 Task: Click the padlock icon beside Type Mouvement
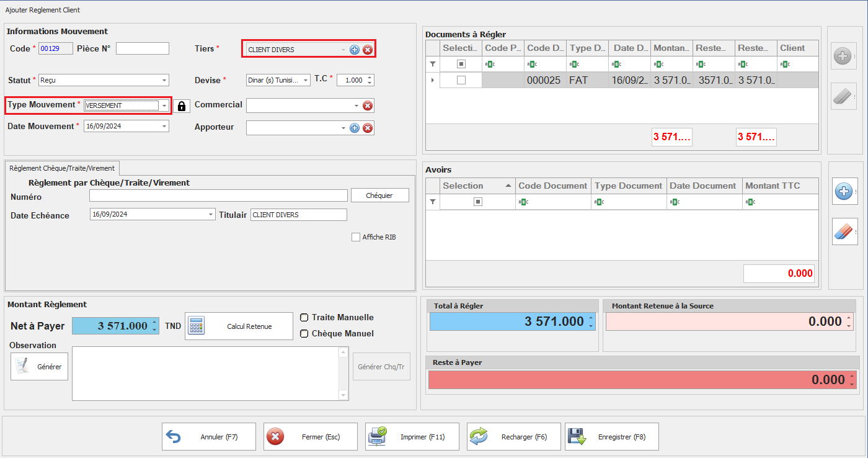tap(181, 106)
